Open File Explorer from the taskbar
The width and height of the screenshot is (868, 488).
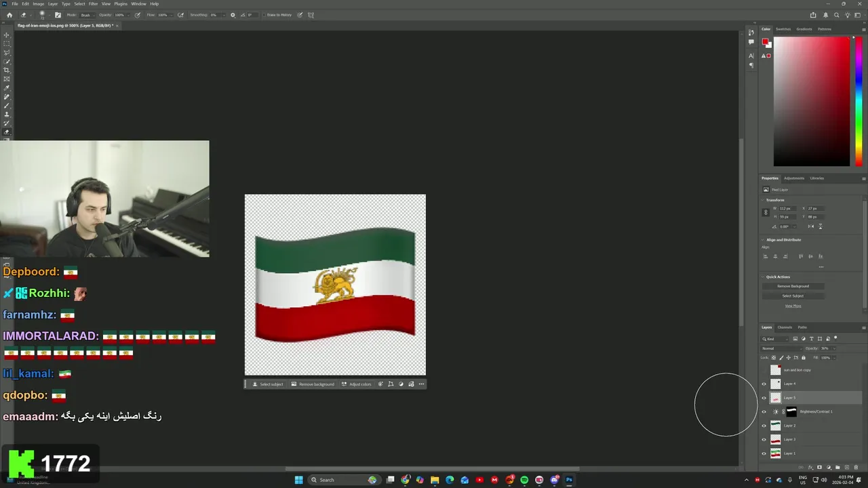(435, 480)
